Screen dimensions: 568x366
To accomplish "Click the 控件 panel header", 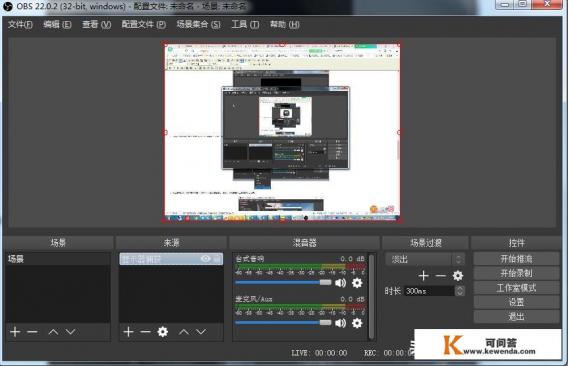I will [516, 242].
